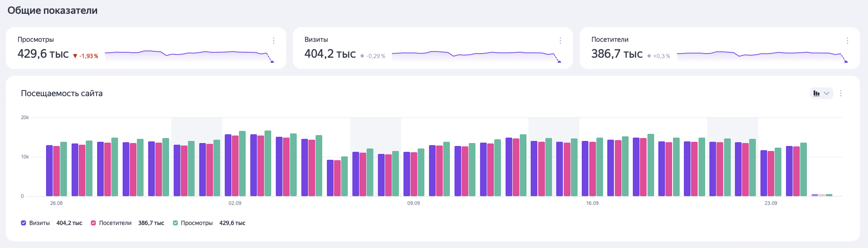This screenshot has width=868, height=248.
Task: Open the Просмотры card options menu
Action: pos(274,41)
